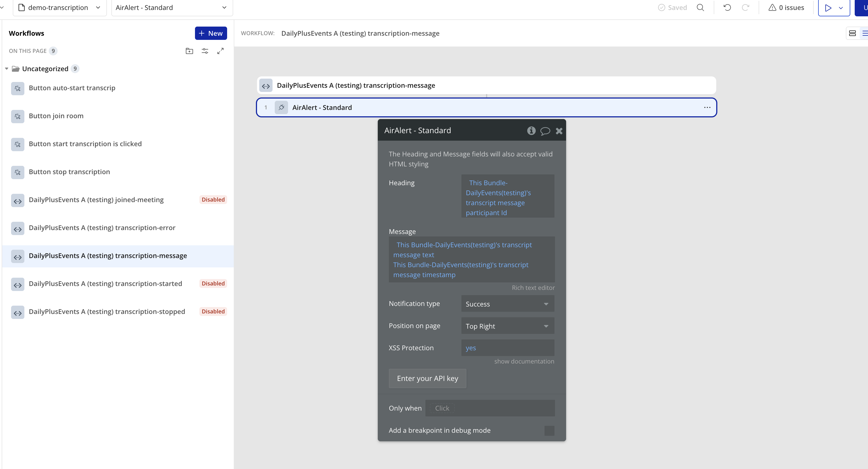This screenshot has width=868, height=469.
Task: Open the Notification type Success dropdown
Action: point(507,304)
